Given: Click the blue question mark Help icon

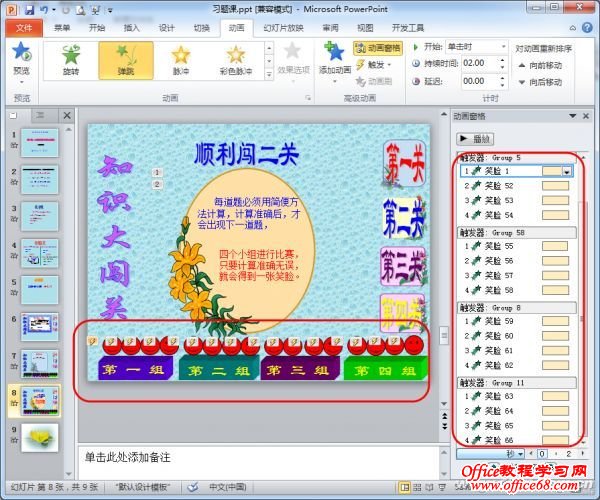Looking at the screenshot, I should (587, 28).
